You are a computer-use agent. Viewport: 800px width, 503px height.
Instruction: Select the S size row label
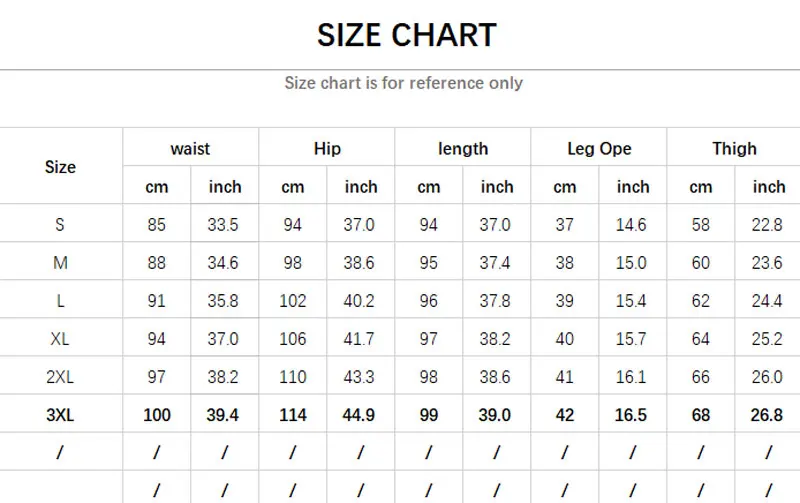(60, 225)
